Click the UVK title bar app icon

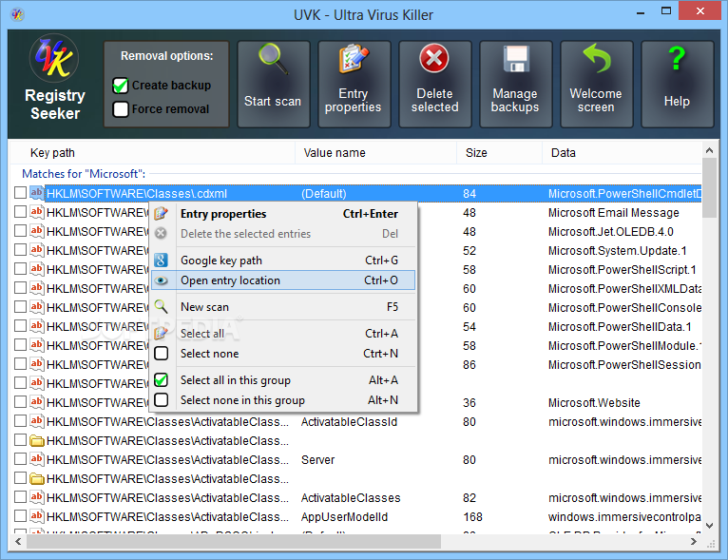tap(18, 14)
